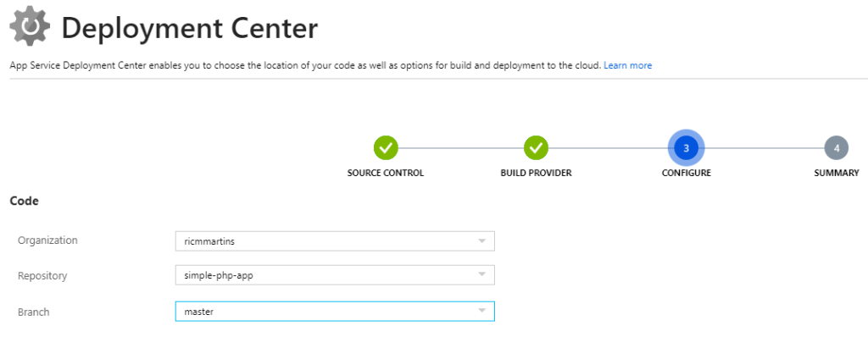The height and width of the screenshot is (348, 868).
Task: Click the green Build Provider checkmark circle
Action: [x=536, y=147]
